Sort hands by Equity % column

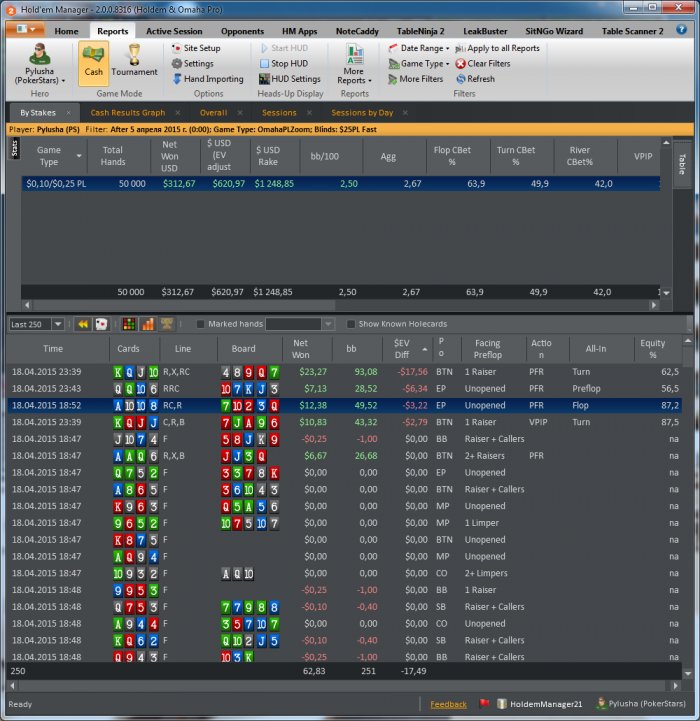(x=656, y=349)
